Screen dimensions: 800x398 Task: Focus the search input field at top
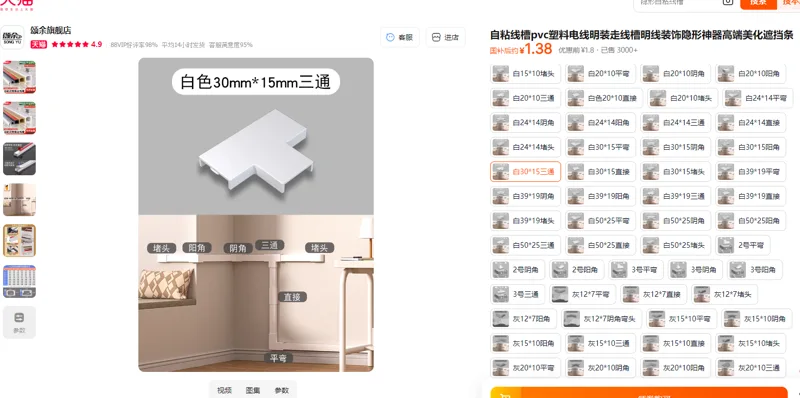click(x=679, y=3)
